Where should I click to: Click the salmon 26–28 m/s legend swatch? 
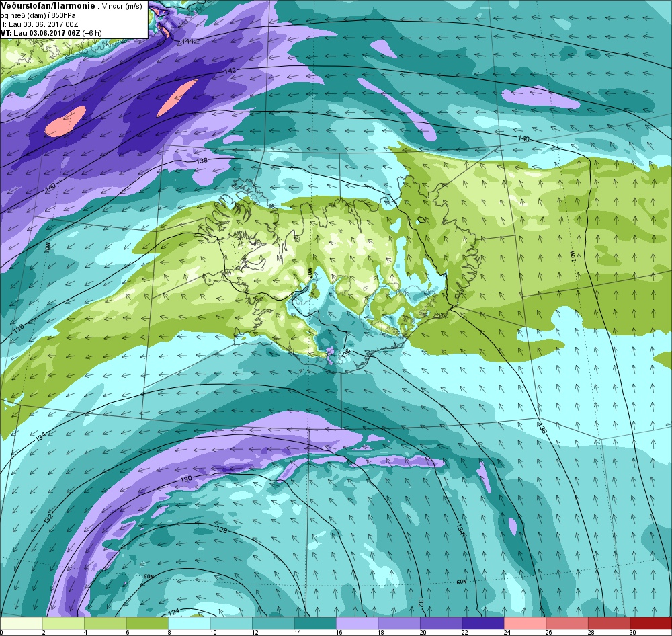point(568,623)
